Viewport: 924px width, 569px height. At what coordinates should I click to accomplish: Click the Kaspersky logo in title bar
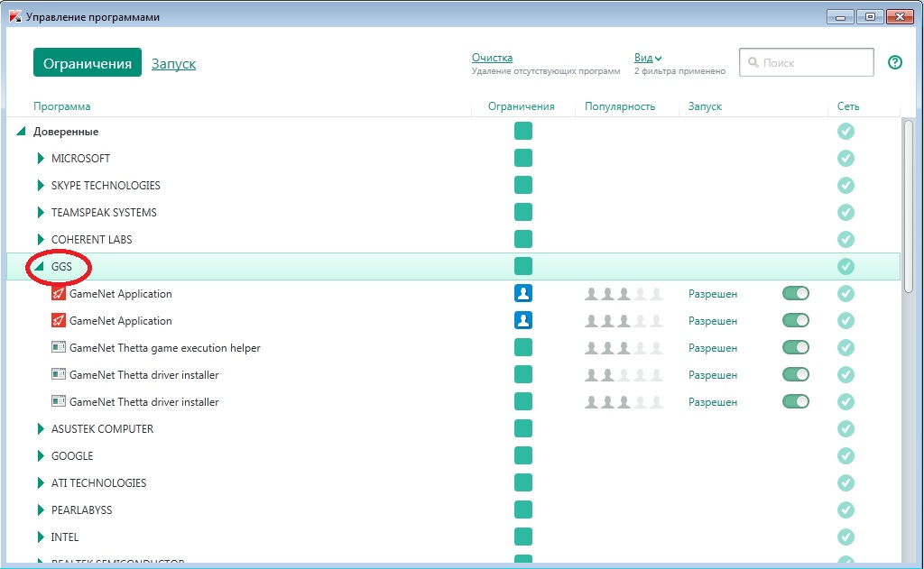coord(15,16)
